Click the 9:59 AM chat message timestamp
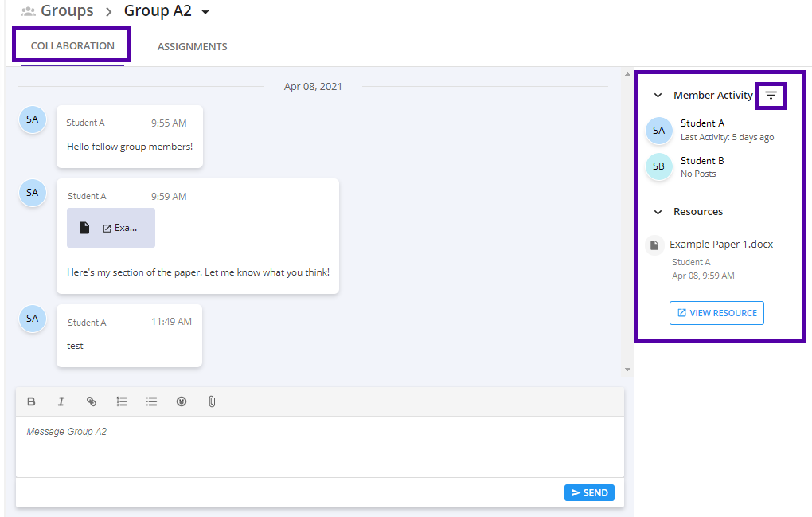The image size is (812, 517). click(x=169, y=196)
